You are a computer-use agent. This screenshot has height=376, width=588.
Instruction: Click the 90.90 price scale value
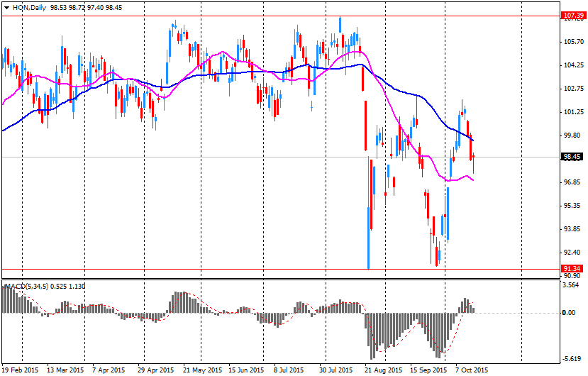pos(574,276)
